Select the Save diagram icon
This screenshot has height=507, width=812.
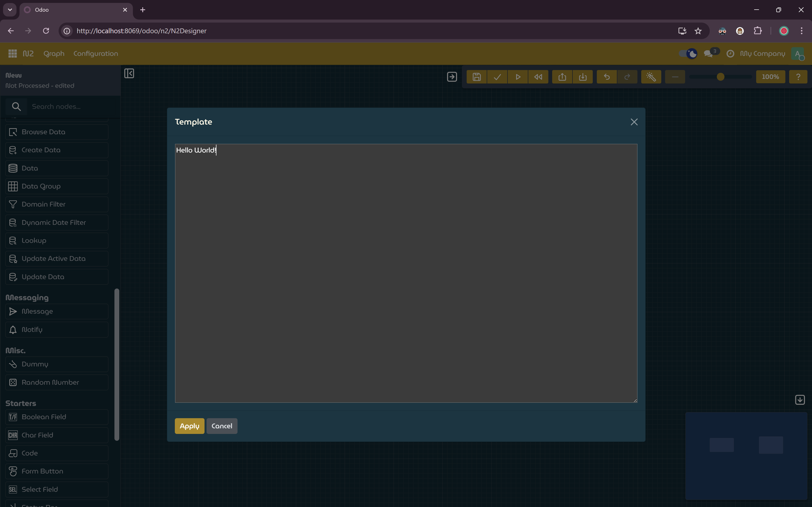pos(476,76)
